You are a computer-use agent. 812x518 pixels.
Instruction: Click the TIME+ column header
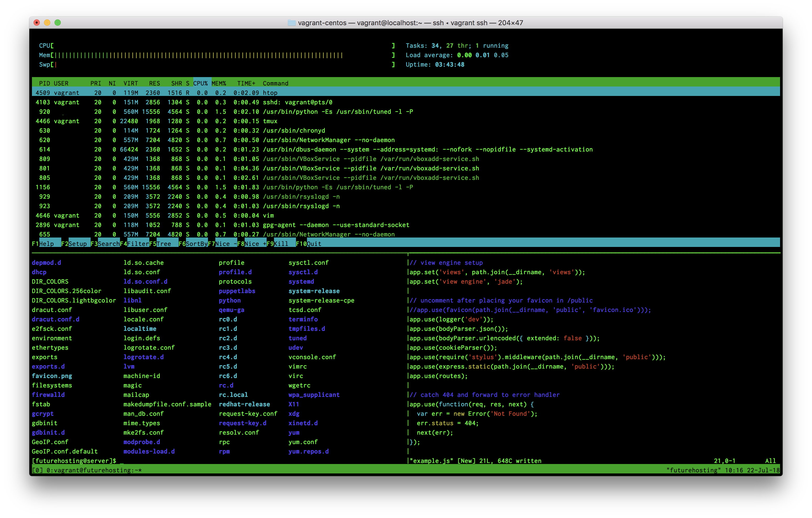(246, 83)
